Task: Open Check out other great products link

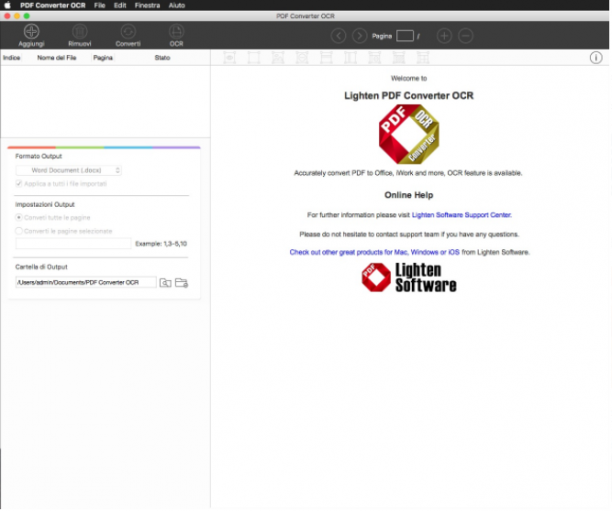Action: click(x=374, y=252)
